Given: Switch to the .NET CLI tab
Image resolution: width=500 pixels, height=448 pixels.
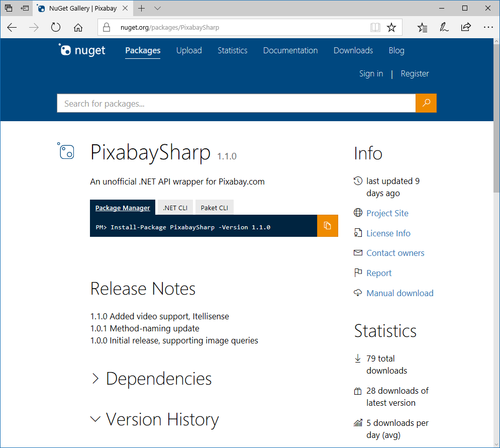Looking at the screenshot, I should [x=175, y=208].
